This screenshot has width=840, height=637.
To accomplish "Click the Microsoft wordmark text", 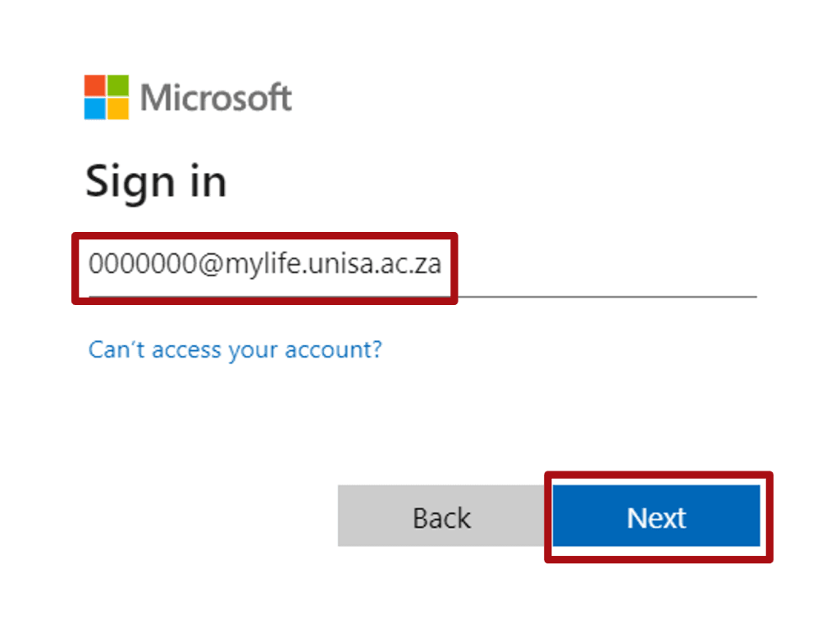I will [216, 98].
